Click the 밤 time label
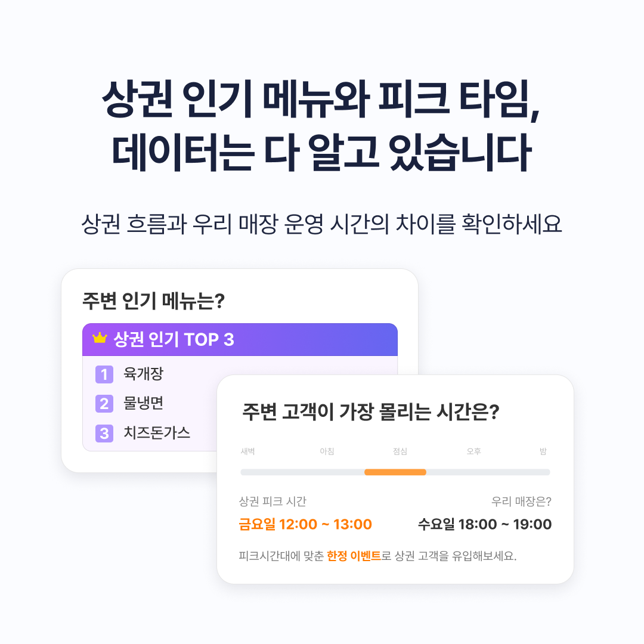This screenshot has width=644, height=644. click(x=543, y=451)
